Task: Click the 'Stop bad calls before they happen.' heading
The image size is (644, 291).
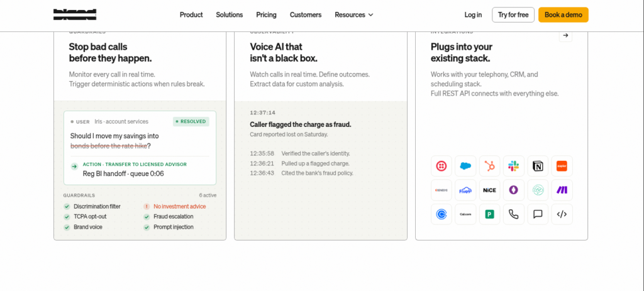Action: (x=111, y=53)
